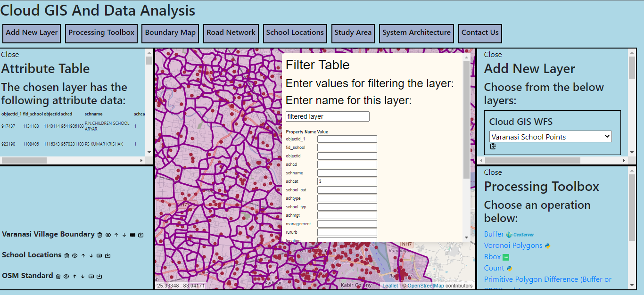
Task: Download the School Locations layer
Action: [107, 255]
